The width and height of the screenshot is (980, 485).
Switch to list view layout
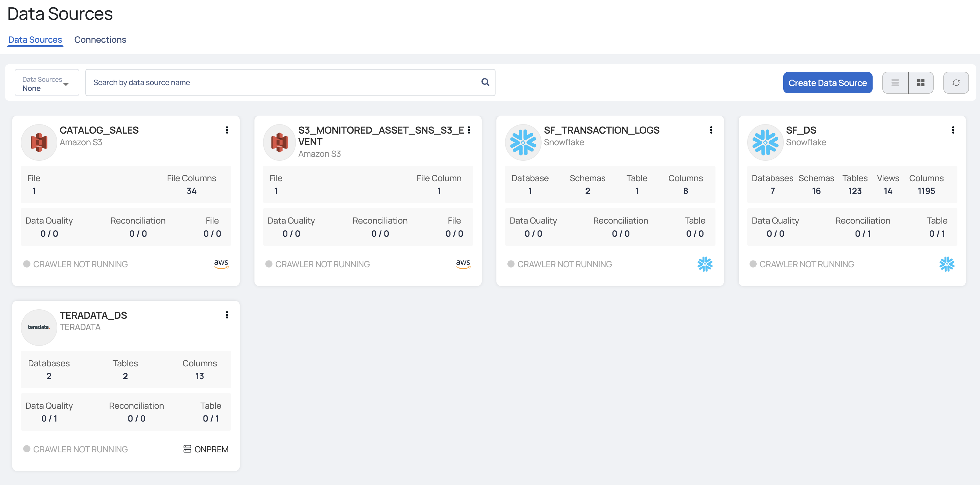895,83
